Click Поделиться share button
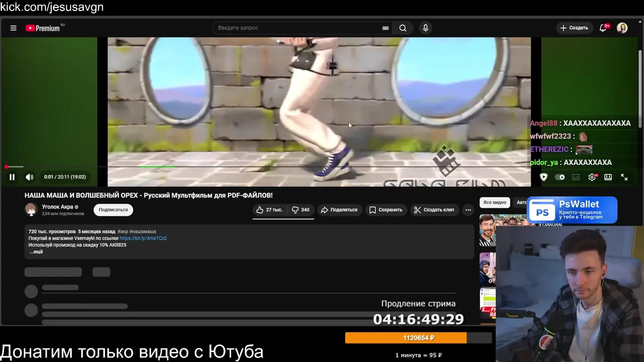This screenshot has height=362, width=644. pyautogui.click(x=339, y=210)
